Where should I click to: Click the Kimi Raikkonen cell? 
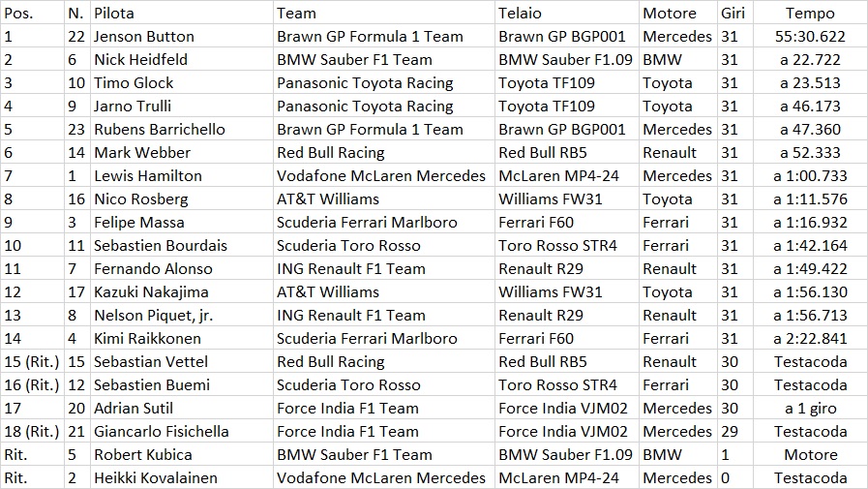(x=182, y=338)
